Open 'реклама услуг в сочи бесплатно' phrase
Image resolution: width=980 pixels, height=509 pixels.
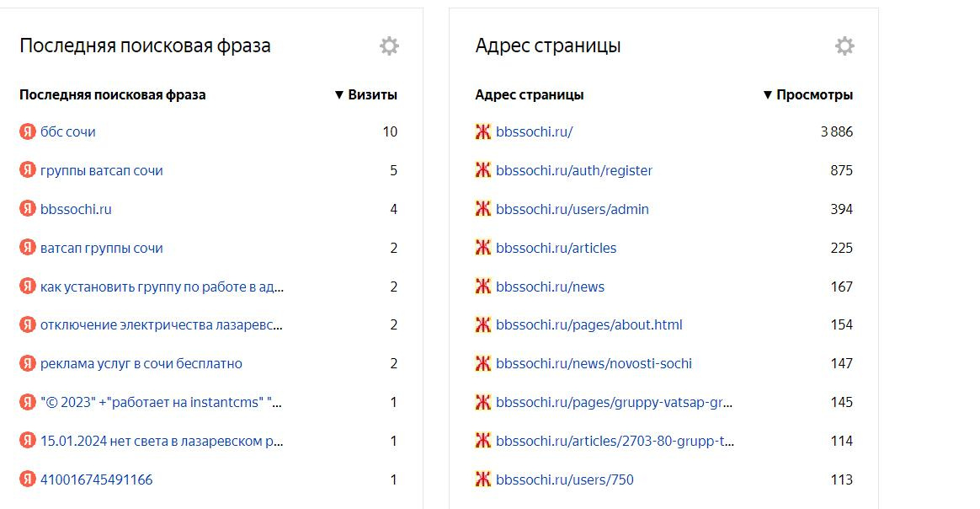tap(141, 363)
